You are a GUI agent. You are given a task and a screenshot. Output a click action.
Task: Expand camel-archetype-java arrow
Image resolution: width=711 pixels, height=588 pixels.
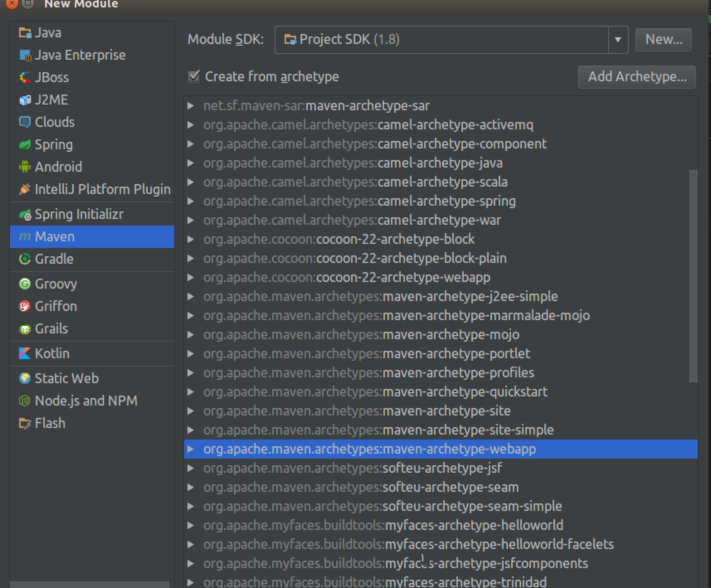click(191, 163)
